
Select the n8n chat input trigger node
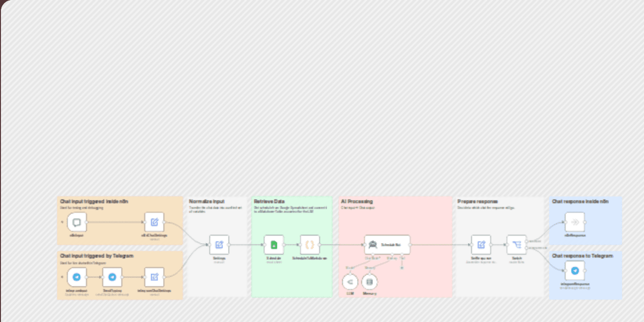click(76, 222)
